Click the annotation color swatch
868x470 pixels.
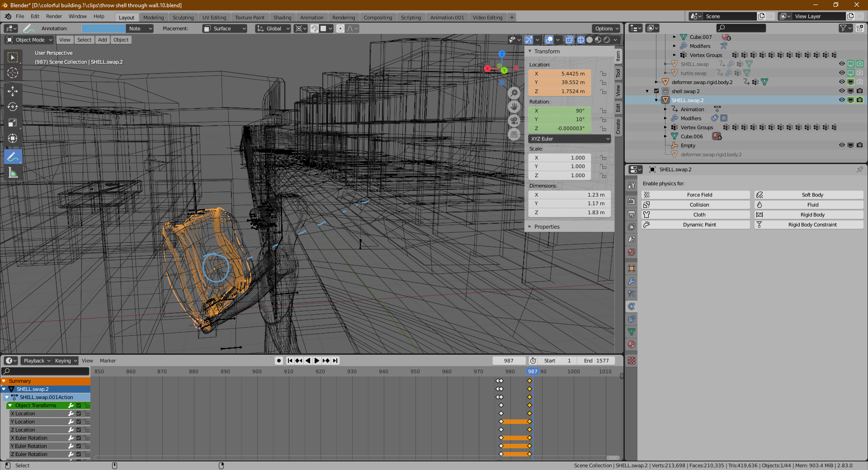coord(104,28)
